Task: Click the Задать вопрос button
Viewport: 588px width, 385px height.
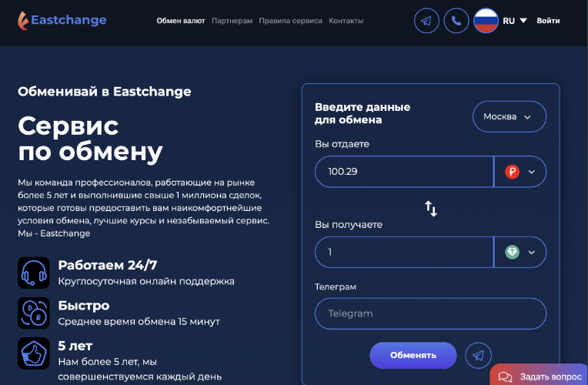Action: (x=539, y=374)
